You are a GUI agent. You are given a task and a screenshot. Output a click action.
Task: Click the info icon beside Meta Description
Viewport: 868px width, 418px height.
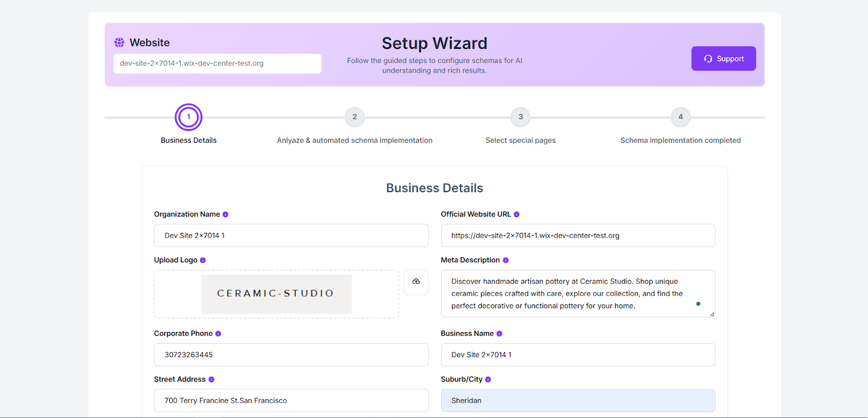point(506,261)
